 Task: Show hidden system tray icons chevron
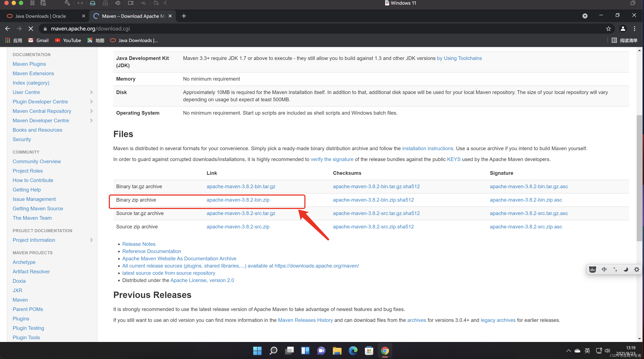(569, 351)
